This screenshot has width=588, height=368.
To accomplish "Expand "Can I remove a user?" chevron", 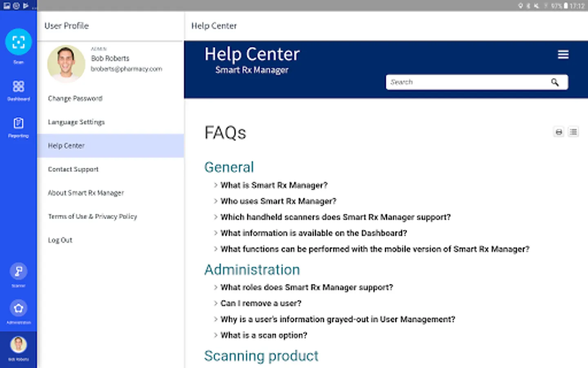I will [216, 303].
